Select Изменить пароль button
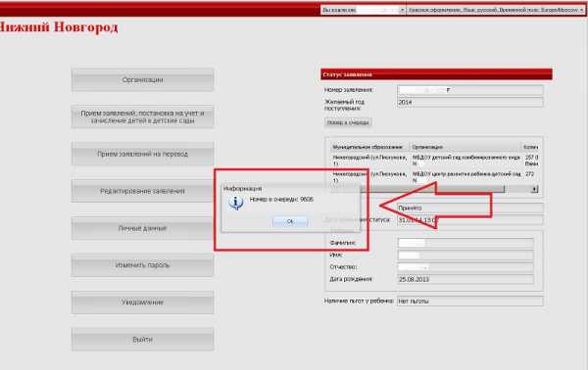 (x=142, y=265)
